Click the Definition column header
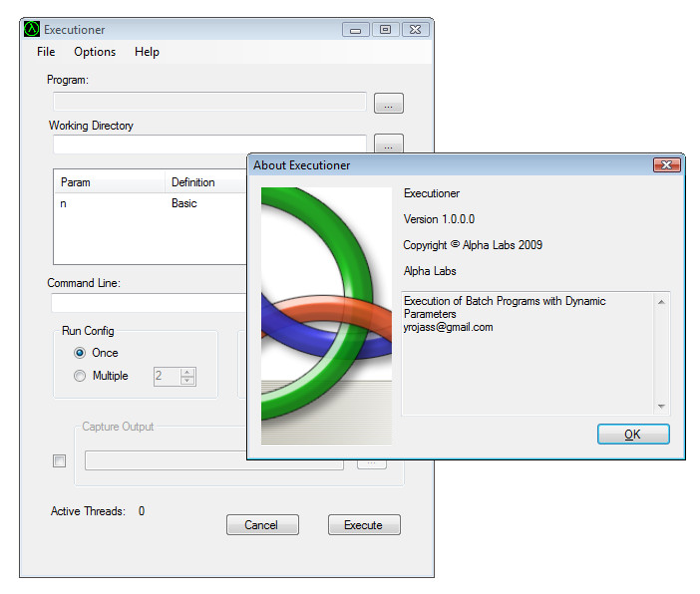700x594 pixels. point(205,182)
